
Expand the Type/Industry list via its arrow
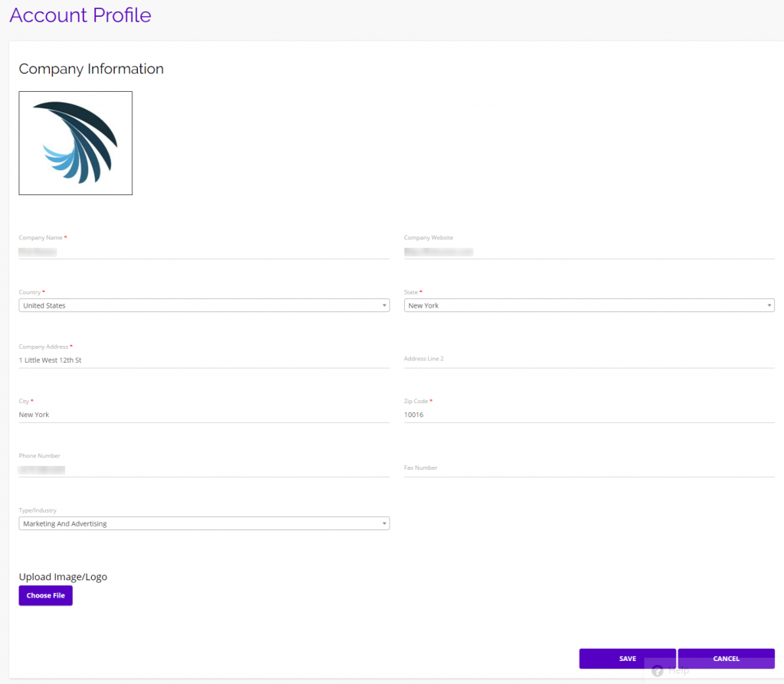tap(384, 523)
